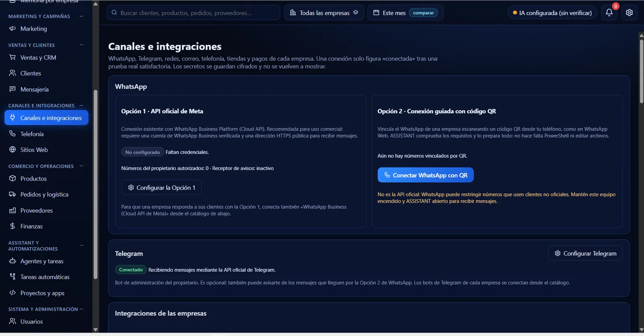644x336 pixels.
Task: Click the truck icon for Pedidos y logística
Action: tap(12, 194)
